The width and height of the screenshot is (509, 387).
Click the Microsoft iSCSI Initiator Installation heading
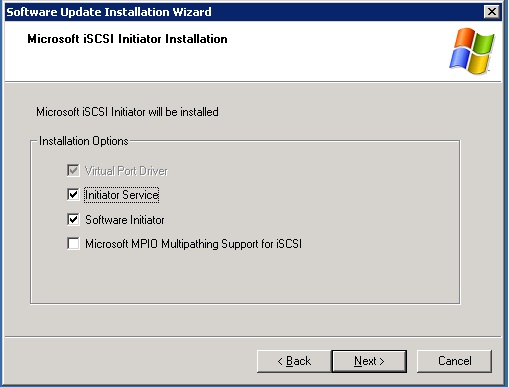127,39
